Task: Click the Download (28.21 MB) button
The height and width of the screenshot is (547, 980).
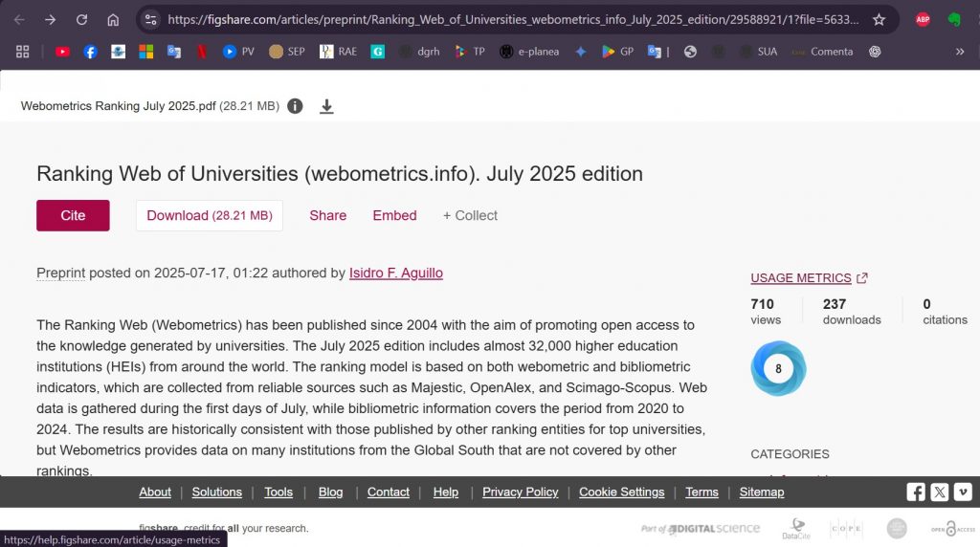Action: (209, 215)
